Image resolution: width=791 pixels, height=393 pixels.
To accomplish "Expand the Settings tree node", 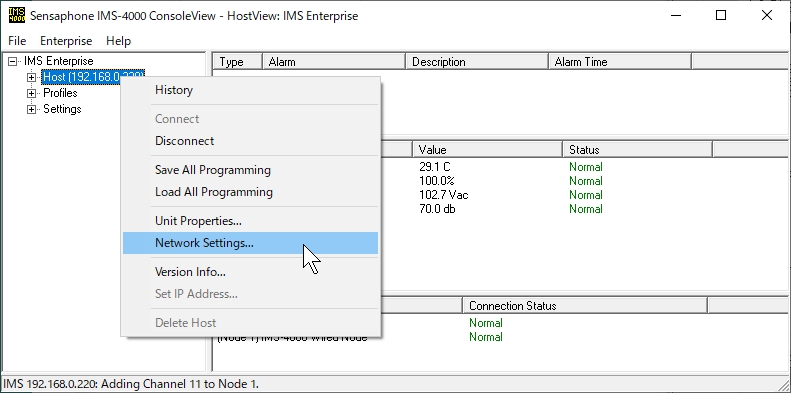I will coord(31,109).
